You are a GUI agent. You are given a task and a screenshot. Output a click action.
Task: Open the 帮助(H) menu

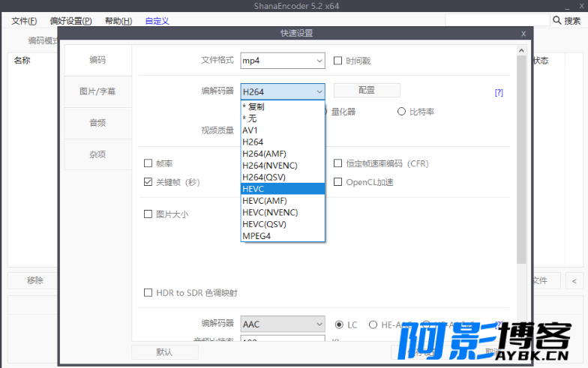pos(118,21)
